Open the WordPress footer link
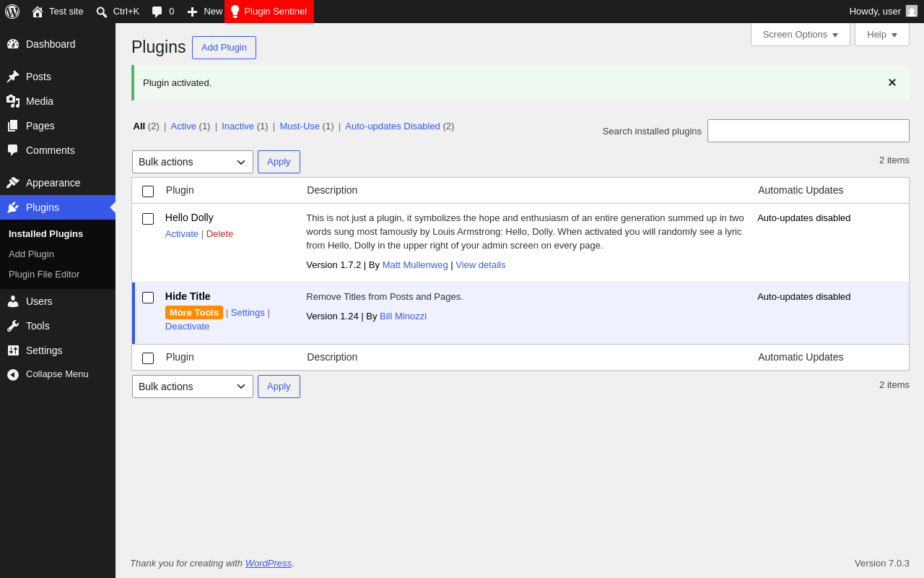 click(269, 563)
